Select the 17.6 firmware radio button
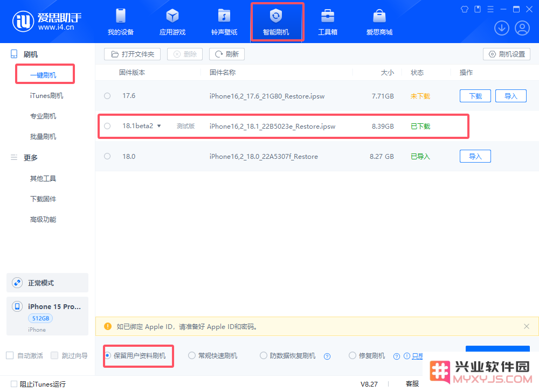539x392 pixels. pyautogui.click(x=107, y=96)
